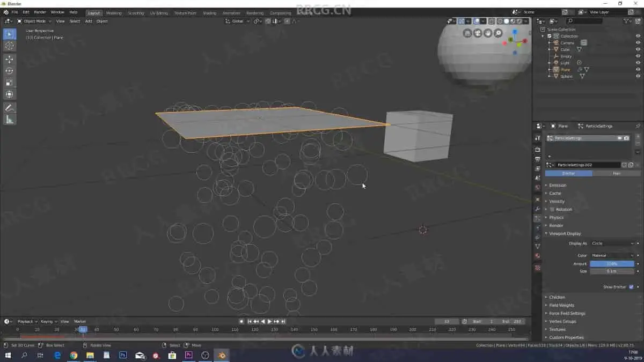Open the Display As dropdown

pos(612,243)
